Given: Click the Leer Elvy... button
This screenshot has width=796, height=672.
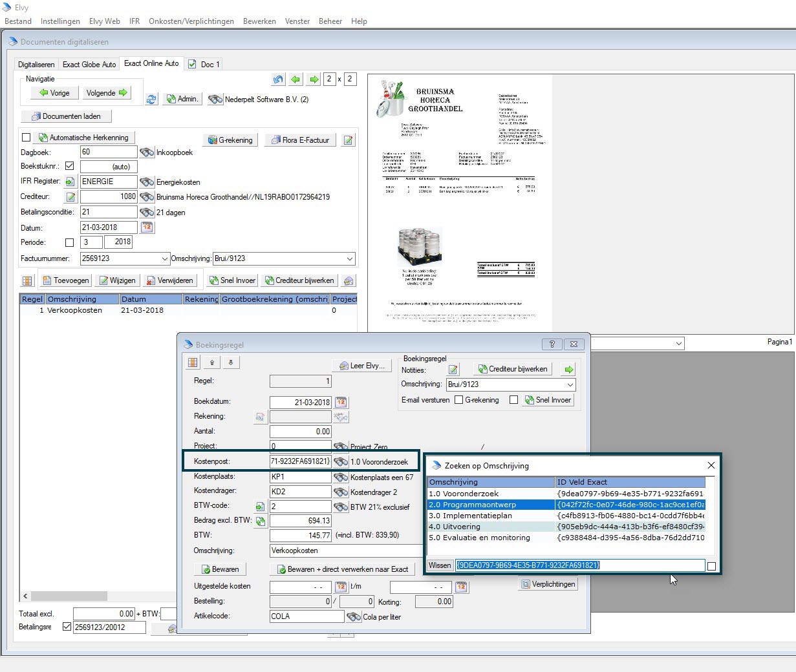Looking at the screenshot, I should tap(362, 366).
